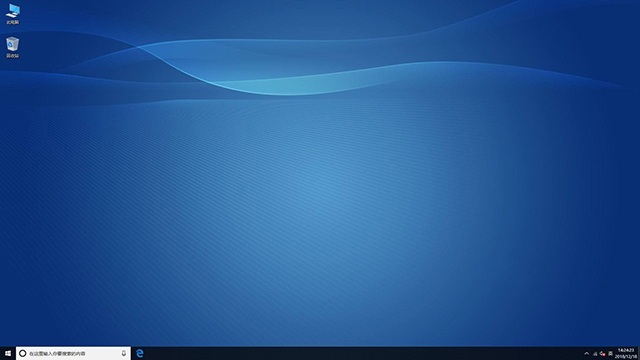Expand hidden system tray icons chevron

(x=587, y=353)
